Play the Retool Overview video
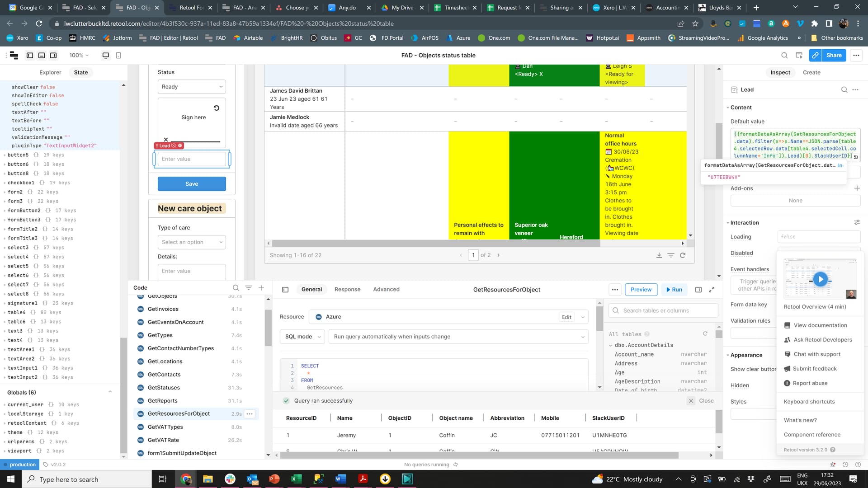The image size is (868, 488). pyautogui.click(x=820, y=279)
